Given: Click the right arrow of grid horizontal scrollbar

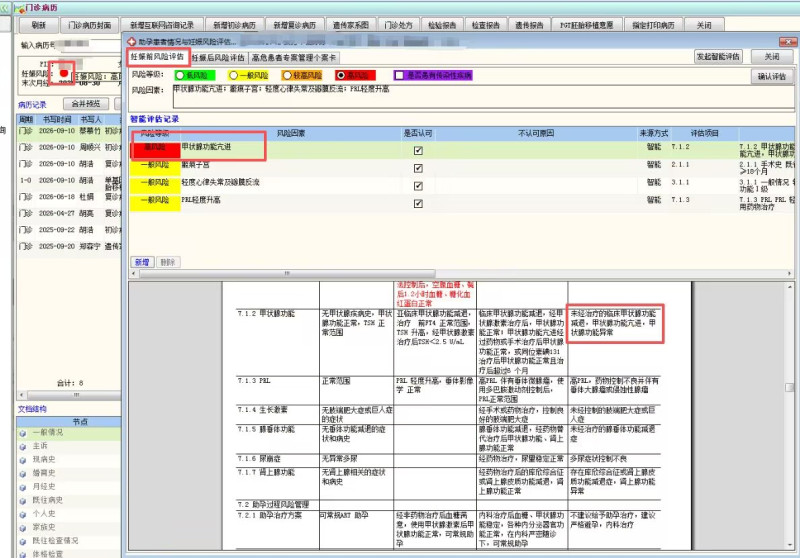Looking at the screenshot, I should click(x=789, y=273).
